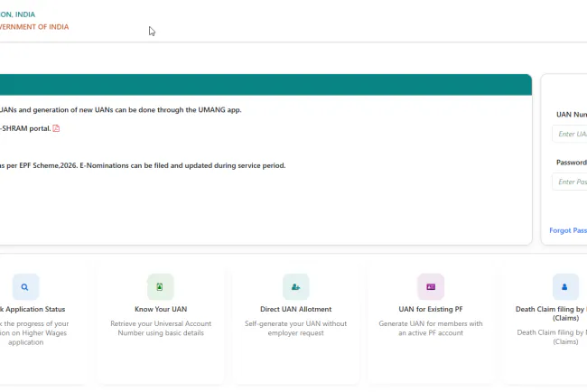Click the Password field label
587x392 pixels.
(x=572, y=163)
